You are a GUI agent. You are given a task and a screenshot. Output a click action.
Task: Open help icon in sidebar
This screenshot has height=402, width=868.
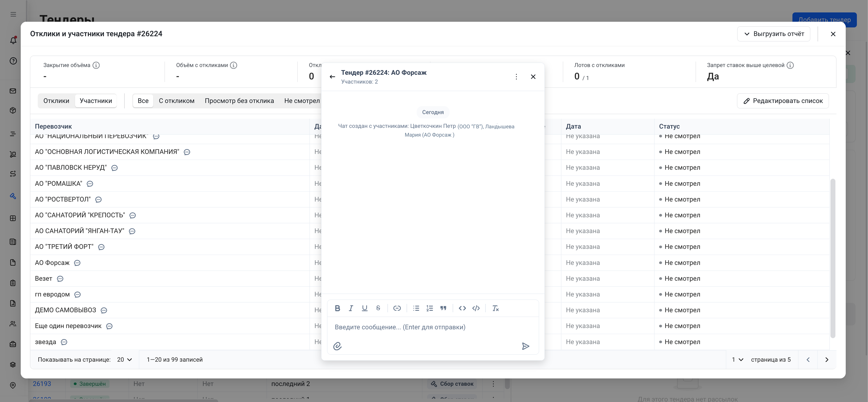pos(13,61)
